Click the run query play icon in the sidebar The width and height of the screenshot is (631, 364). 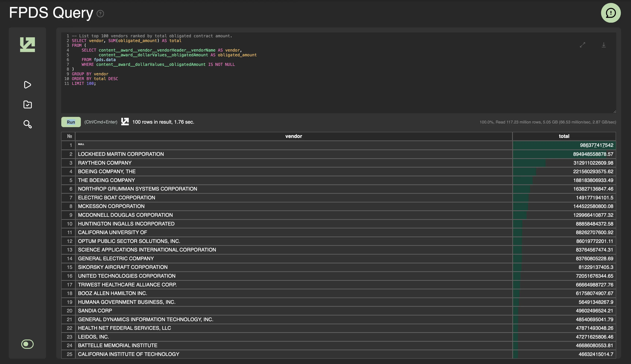[x=27, y=85]
